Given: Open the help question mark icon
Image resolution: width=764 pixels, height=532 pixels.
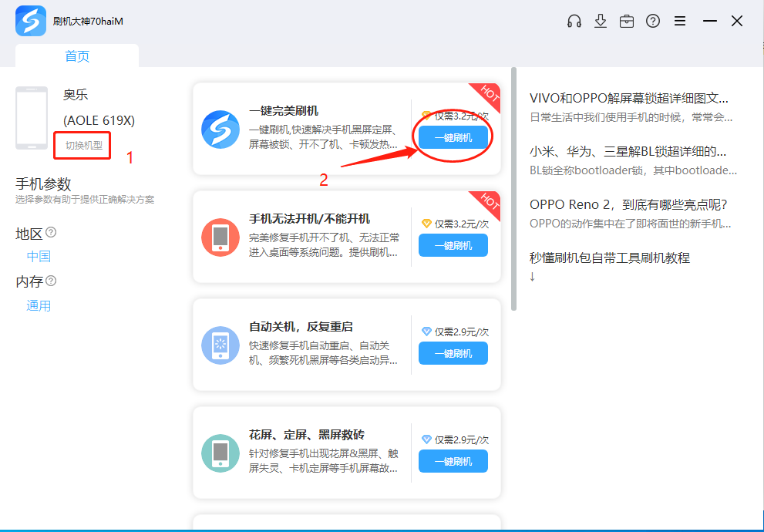Looking at the screenshot, I should [x=653, y=21].
